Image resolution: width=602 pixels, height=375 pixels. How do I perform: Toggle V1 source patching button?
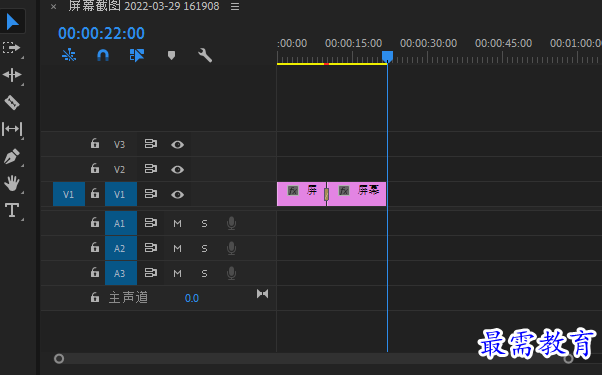click(69, 194)
